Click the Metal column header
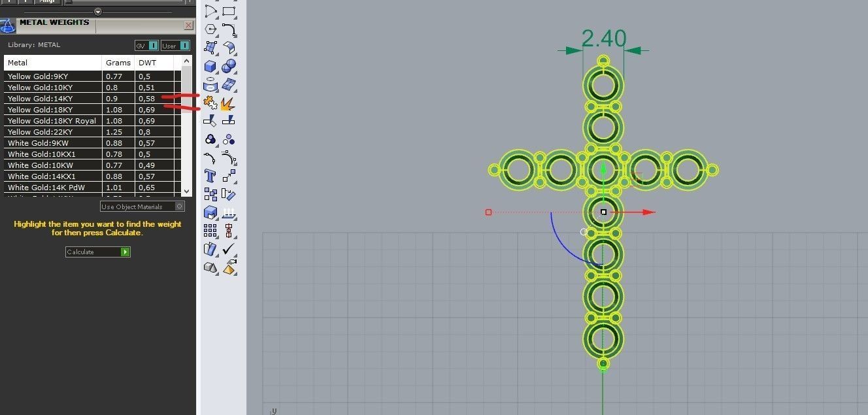Viewport: 868px width, 415px height. [53, 63]
